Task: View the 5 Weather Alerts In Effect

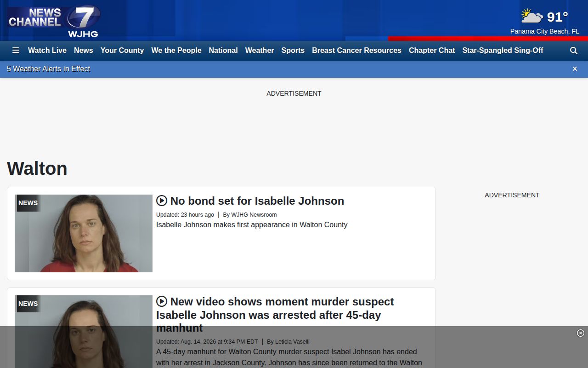Action: coord(48,69)
